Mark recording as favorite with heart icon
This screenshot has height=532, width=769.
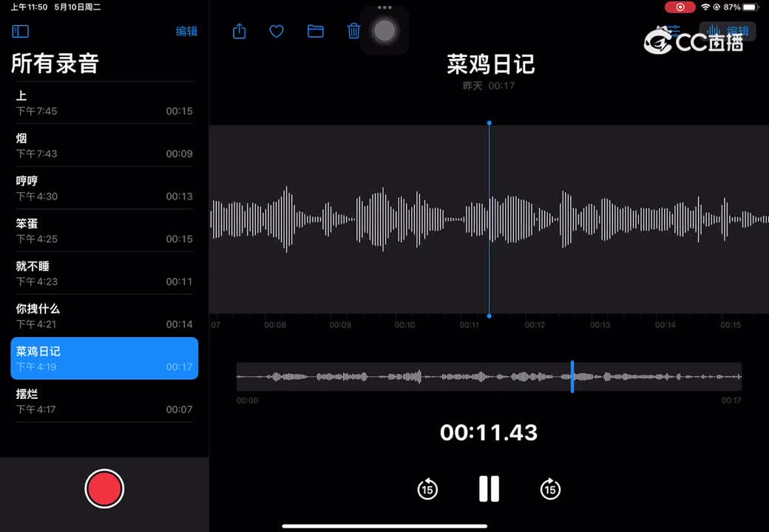pos(277,31)
